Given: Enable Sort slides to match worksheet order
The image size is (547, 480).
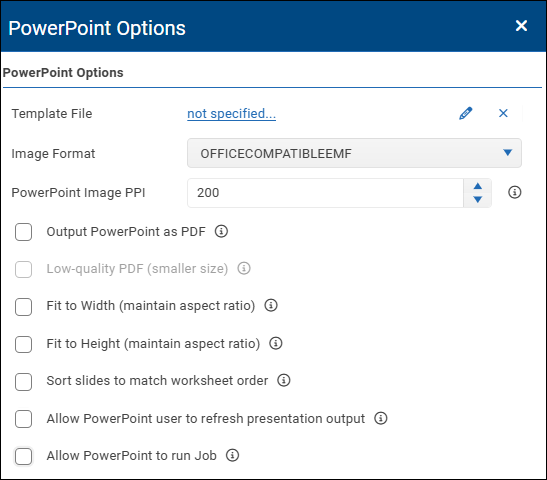Looking at the screenshot, I should (23, 381).
